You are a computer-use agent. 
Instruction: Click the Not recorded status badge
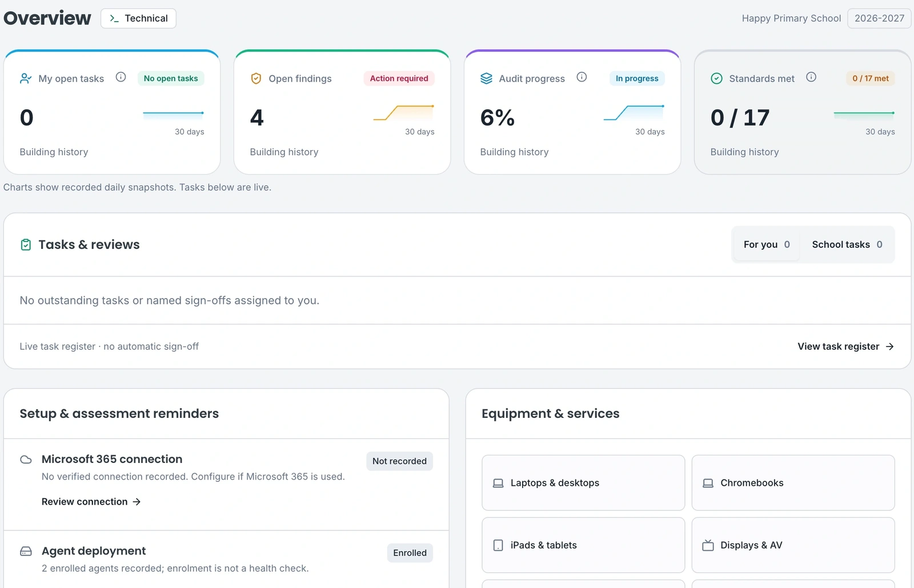[x=399, y=461]
